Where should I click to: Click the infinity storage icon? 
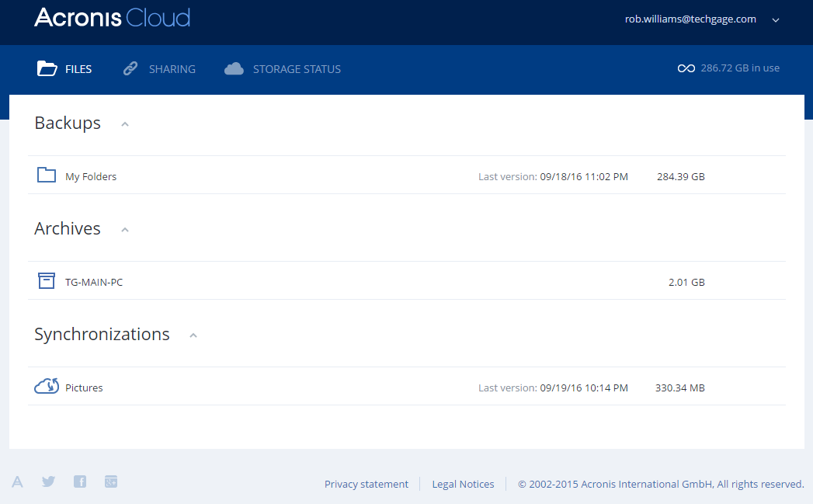click(686, 68)
